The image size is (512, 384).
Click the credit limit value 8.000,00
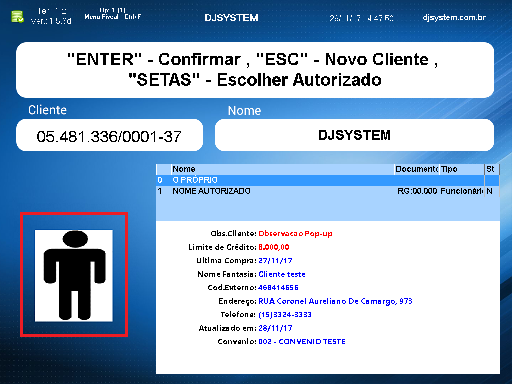274,247
